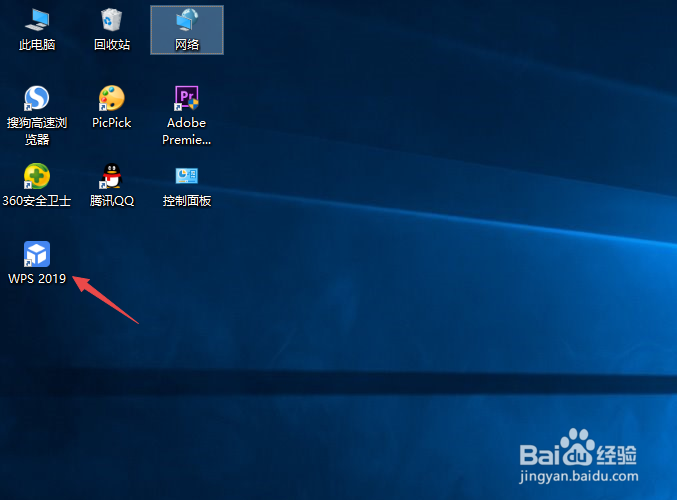Click the "腾讯QQ" label text
The width and height of the screenshot is (677, 500).
(112, 201)
